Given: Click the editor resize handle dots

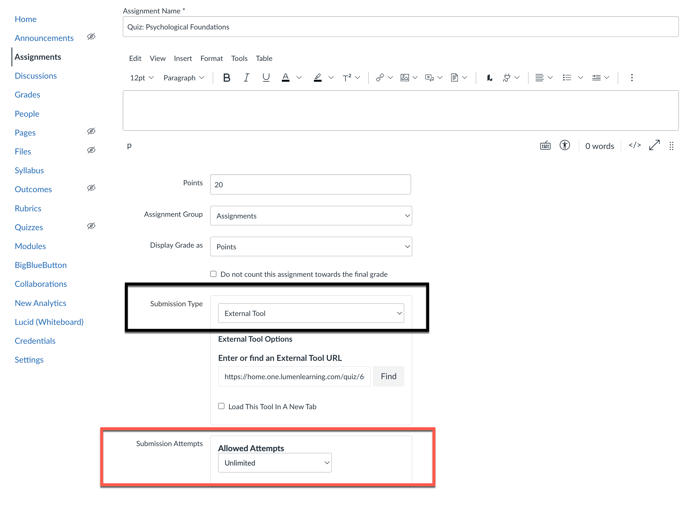Looking at the screenshot, I should pos(671,146).
